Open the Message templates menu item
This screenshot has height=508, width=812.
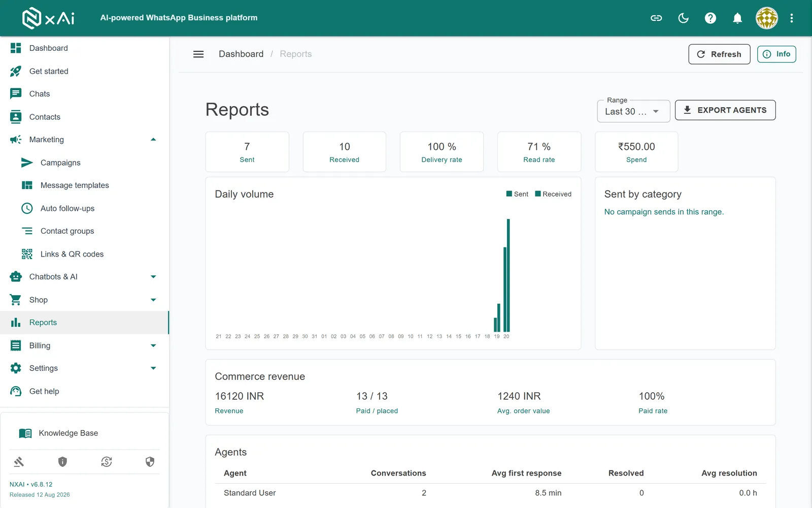[84, 185]
